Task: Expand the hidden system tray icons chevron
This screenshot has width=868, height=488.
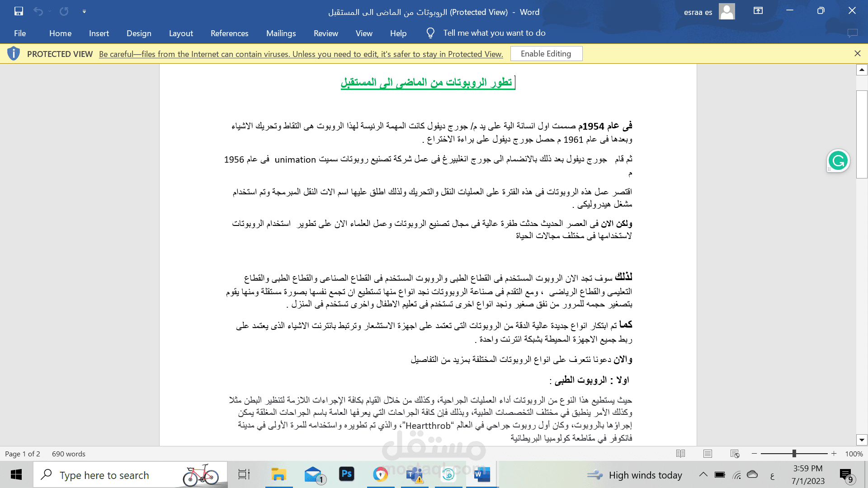Action: [x=703, y=474]
